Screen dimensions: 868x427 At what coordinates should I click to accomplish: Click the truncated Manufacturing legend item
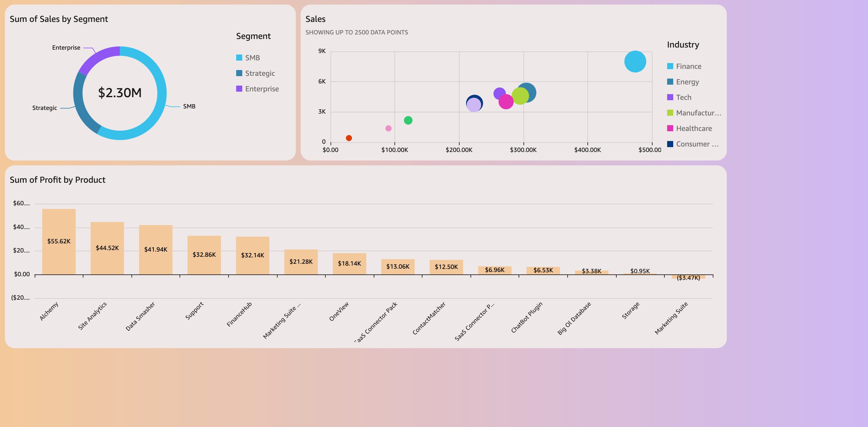[x=698, y=113]
